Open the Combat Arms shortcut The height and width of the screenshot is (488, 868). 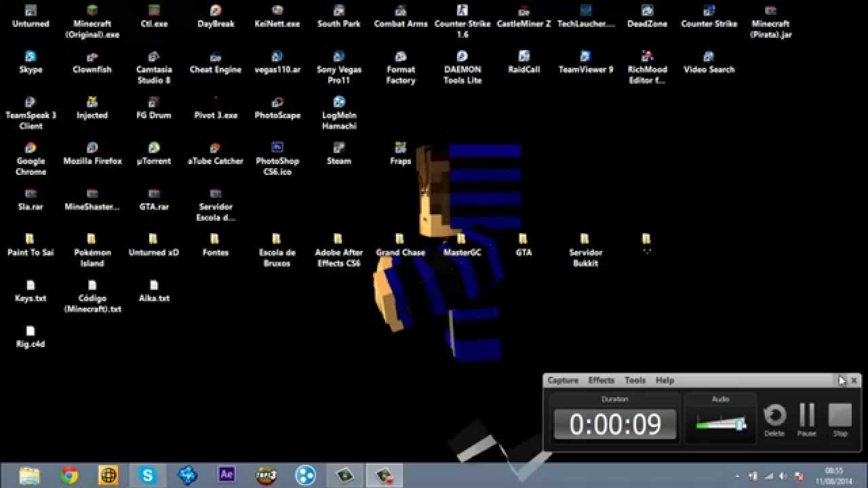[401, 17]
